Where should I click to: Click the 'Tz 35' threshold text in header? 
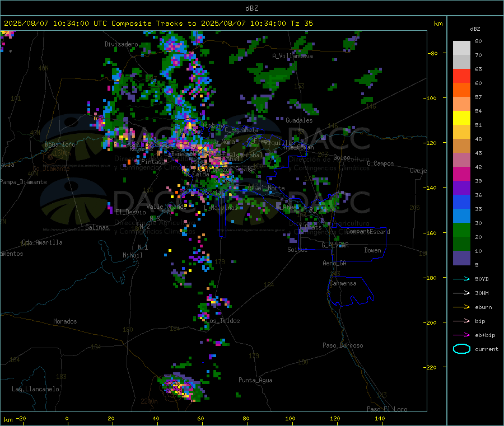coord(301,24)
